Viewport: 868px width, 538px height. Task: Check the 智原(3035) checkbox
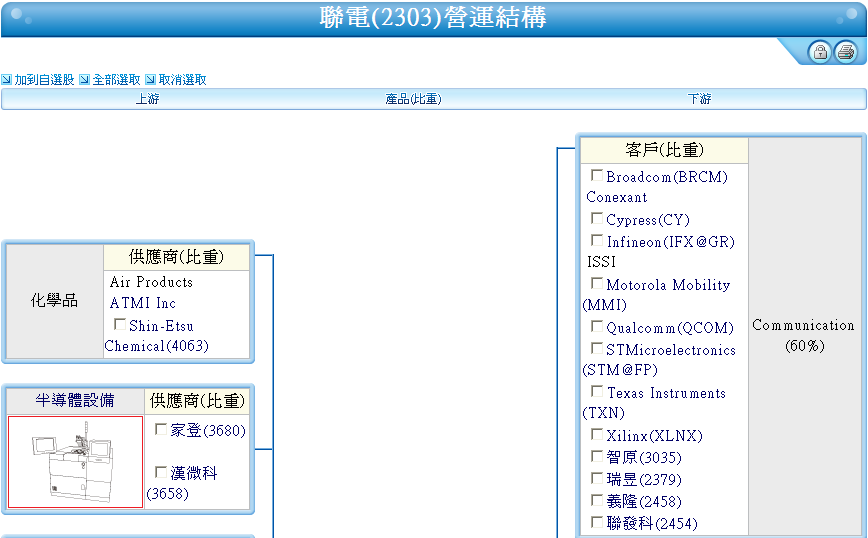597,456
